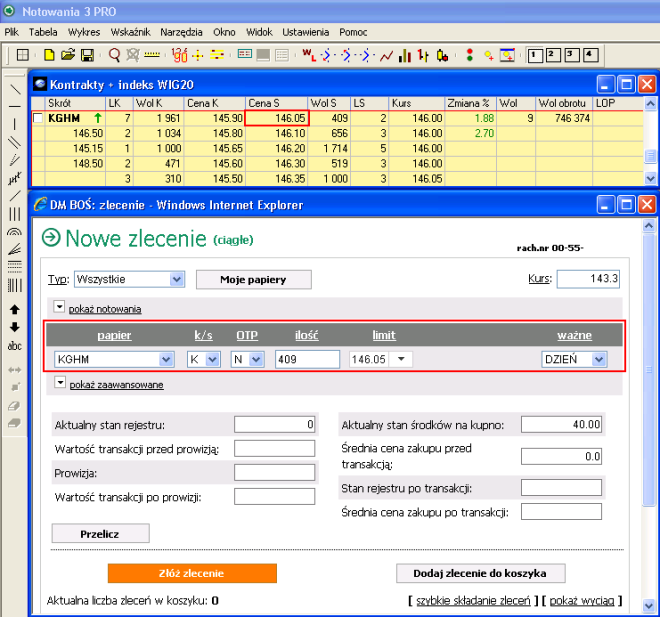The width and height of the screenshot is (660, 617).
Task: Click DM BOŚ window scrollbar up arrow
Action: pos(649,226)
